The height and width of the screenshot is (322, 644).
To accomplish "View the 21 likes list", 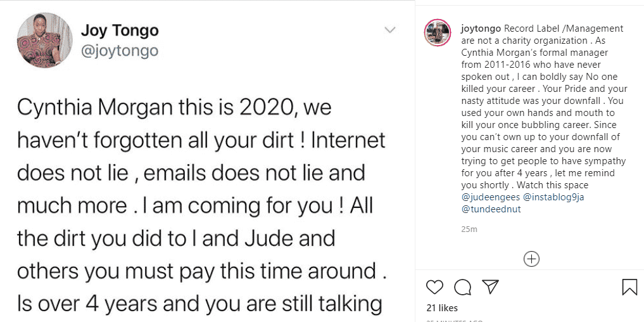I will pos(441,308).
